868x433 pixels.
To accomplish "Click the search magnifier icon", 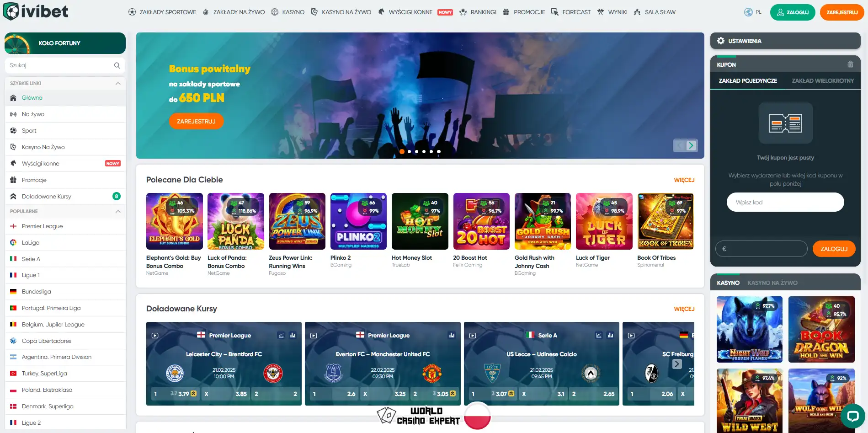I will [x=117, y=65].
